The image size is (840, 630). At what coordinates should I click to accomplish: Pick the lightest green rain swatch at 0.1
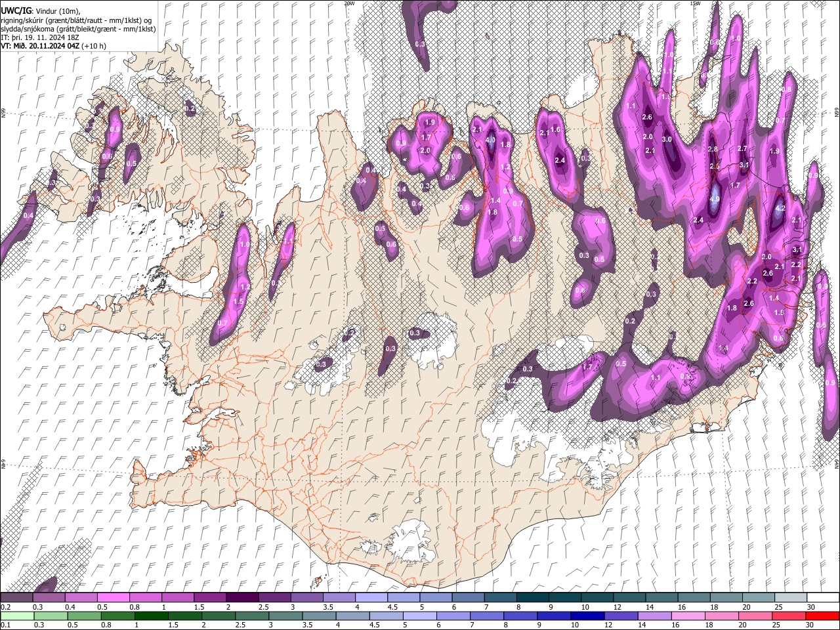17,616
